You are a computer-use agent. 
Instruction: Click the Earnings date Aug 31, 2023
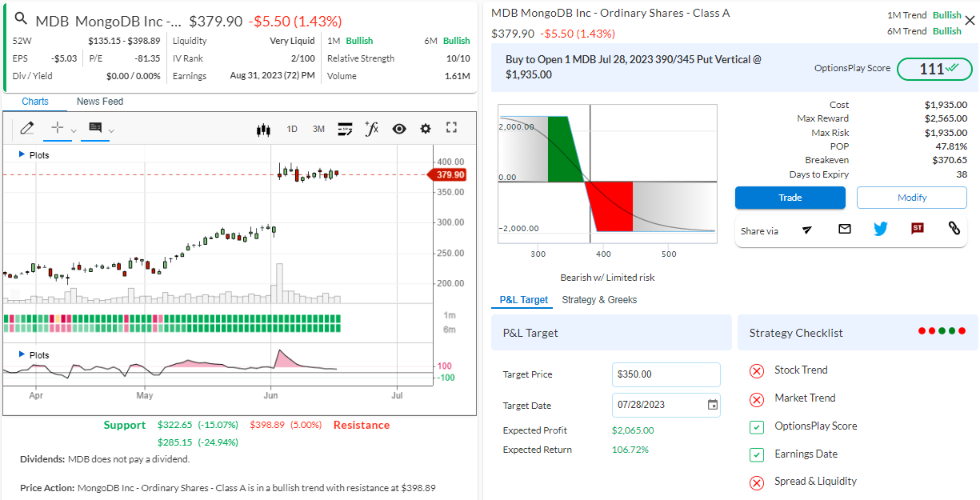click(x=272, y=76)
